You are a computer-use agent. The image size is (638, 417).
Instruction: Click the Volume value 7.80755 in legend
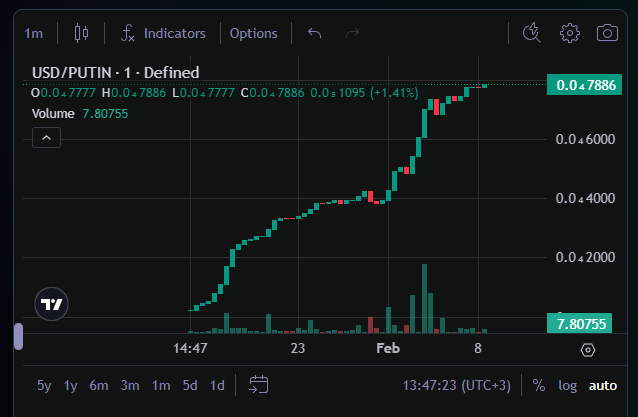click(105, 114)
